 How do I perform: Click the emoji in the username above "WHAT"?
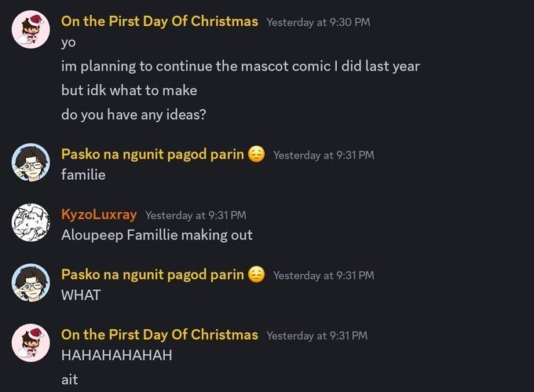point(256,274)
